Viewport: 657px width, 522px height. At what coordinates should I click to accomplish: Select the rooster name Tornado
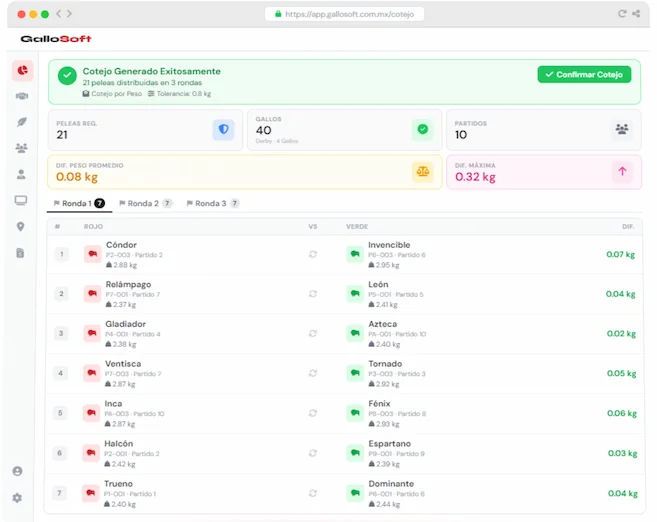(x=385, y=364)
